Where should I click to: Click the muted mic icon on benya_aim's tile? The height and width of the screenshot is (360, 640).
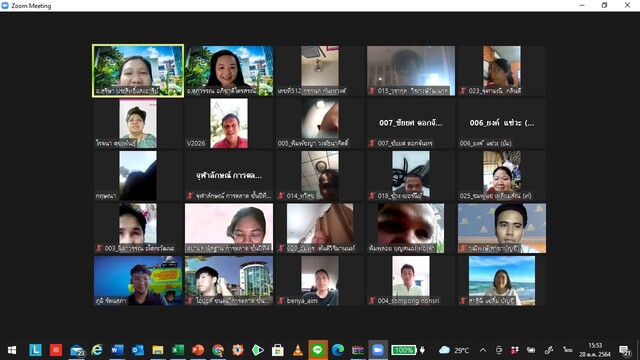click(x=281, y=301)
